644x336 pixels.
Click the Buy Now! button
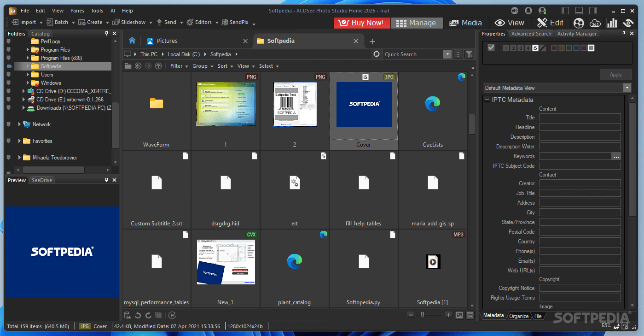click(362, 23)
